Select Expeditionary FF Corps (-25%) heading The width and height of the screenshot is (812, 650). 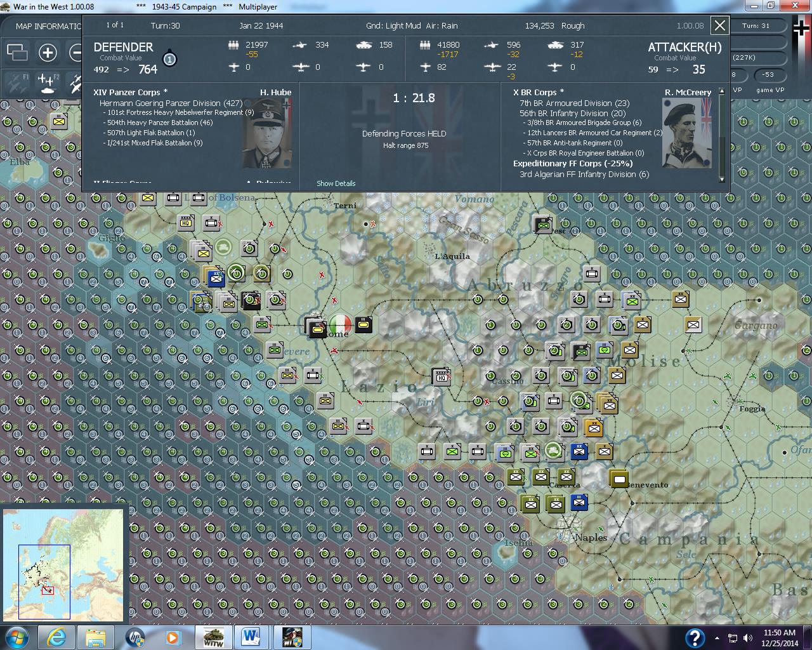point(573,163)
